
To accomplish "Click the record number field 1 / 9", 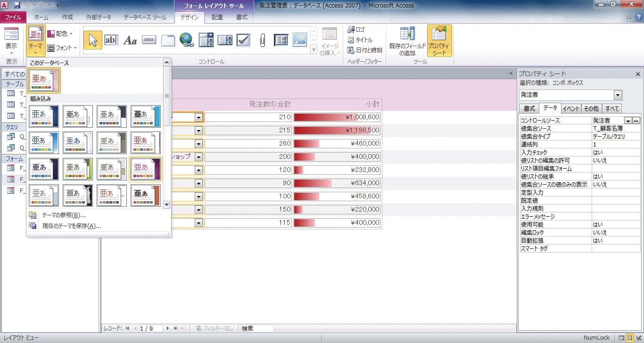I will coord(151,328).
